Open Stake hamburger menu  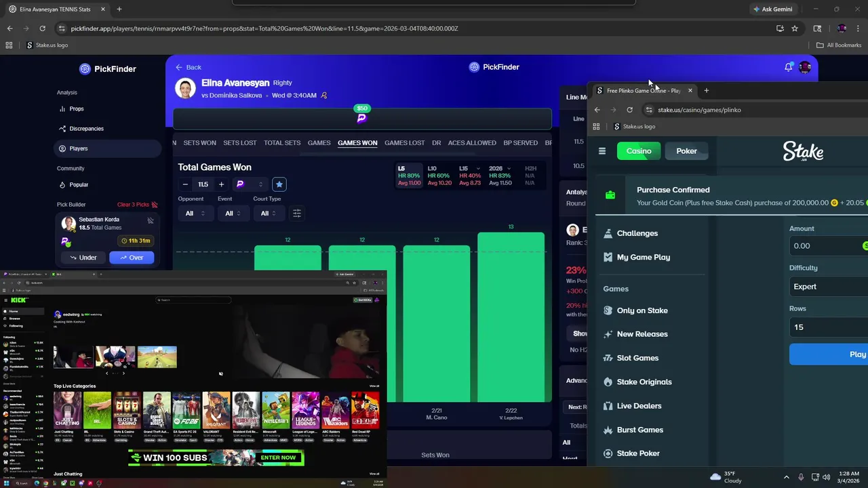pos(601,151)
